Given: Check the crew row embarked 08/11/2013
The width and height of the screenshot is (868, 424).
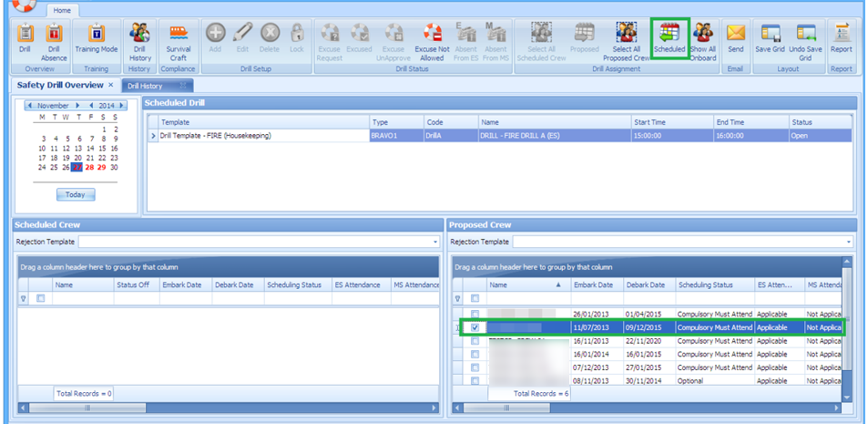Looking at the screenshot, I should [475, 381].
